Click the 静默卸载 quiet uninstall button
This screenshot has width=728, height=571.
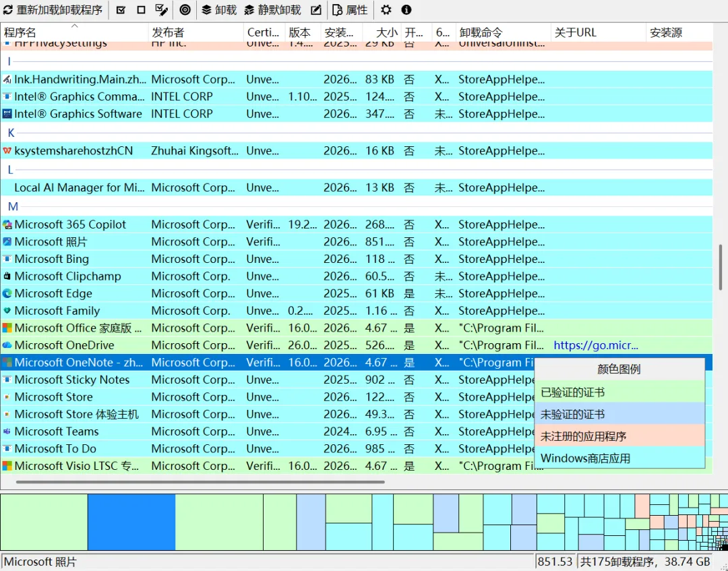pyautogui.click(x=272, y=9)
